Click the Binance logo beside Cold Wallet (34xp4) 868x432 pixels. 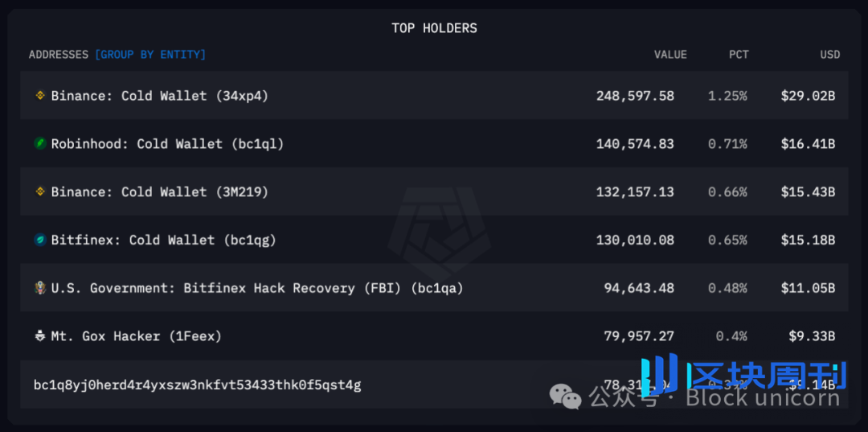click(40, 95)
